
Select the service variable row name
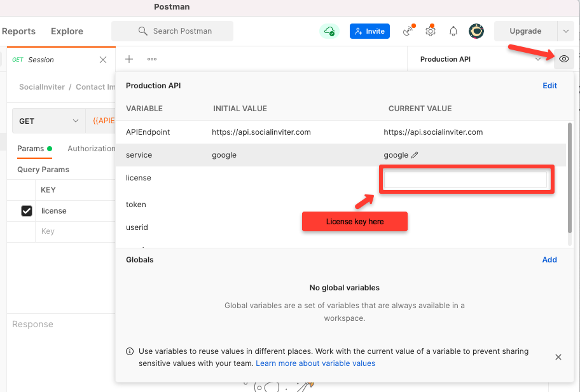click(139, 155)
